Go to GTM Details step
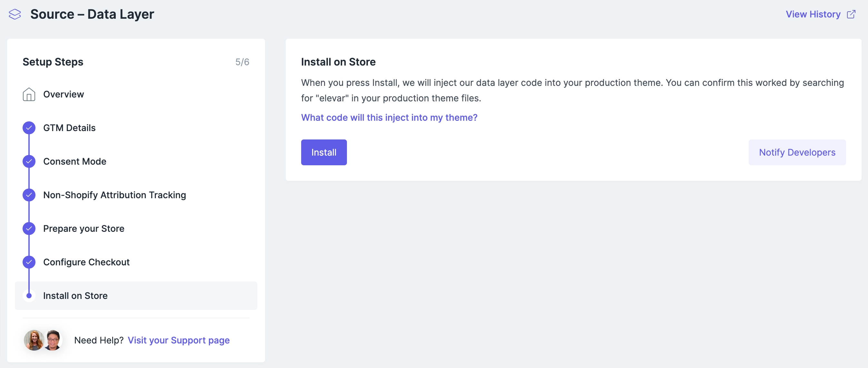The width and height of the screenshot is (868, 368). pos(69,128)
